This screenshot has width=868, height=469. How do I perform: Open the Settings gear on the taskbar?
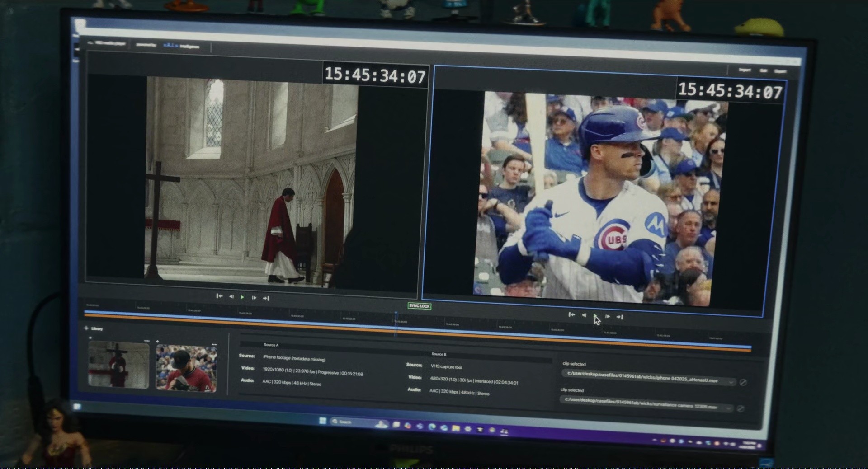coord(468,429)
